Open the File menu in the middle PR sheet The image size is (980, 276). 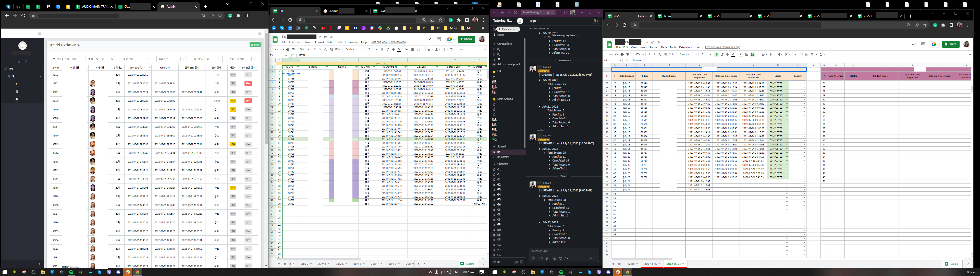[284, 42]
